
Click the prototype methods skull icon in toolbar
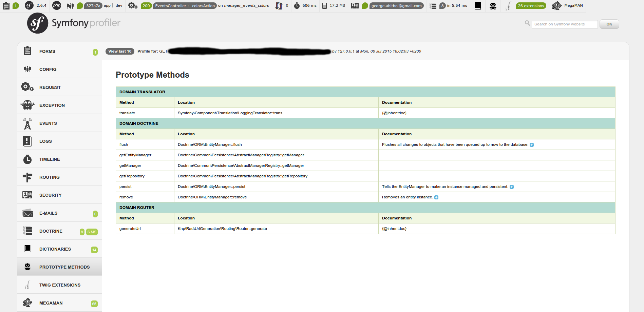tap(493, 5)
